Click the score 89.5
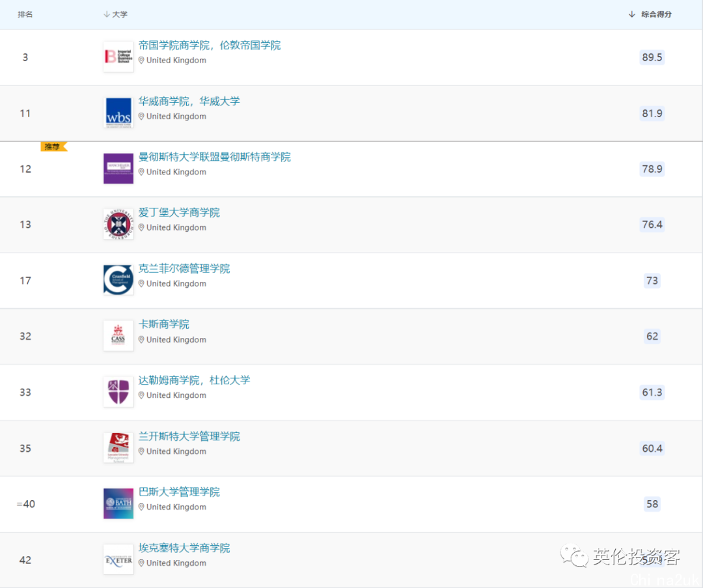Image resolution: width=703 pixels, height=588 pixels. [652, 57]
